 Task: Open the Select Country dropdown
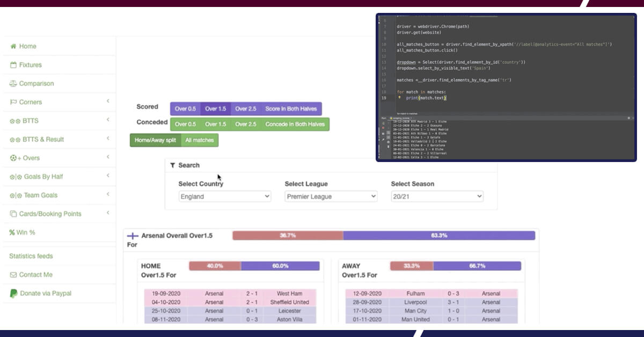(x=225, y=196)
